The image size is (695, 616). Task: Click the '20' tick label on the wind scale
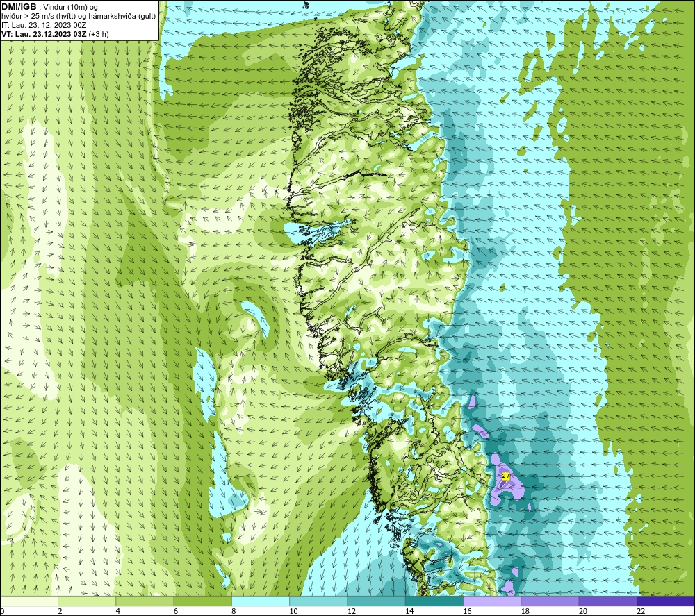583,612
